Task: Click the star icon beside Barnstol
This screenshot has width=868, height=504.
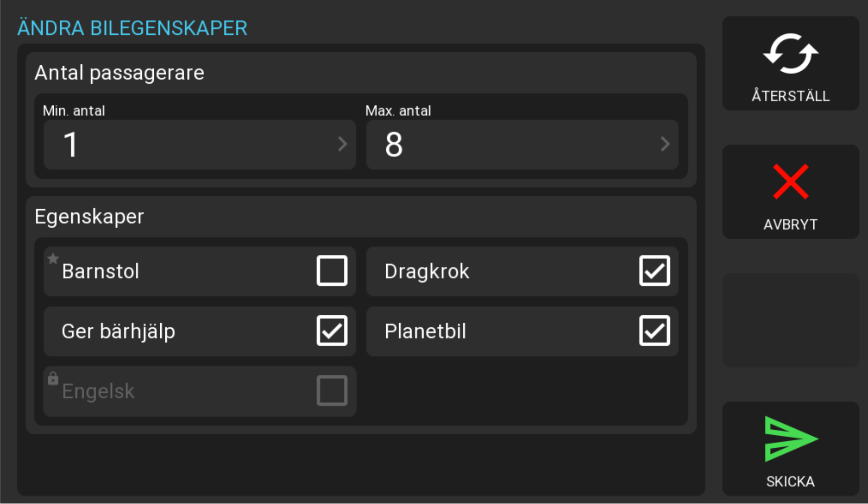Action: coord(53,258)
